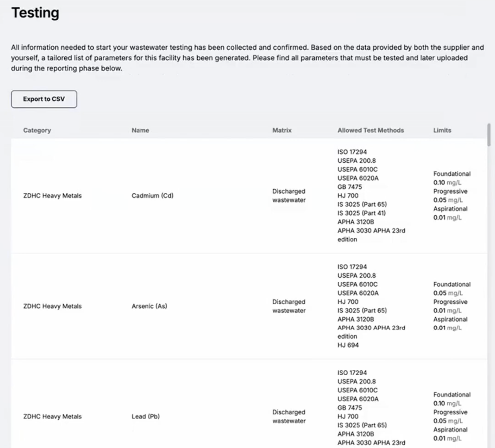Click APHA 3120B method in the Cadmium row
The width and height of the screenshot is (495, 448).
click(x=356, y=222)
